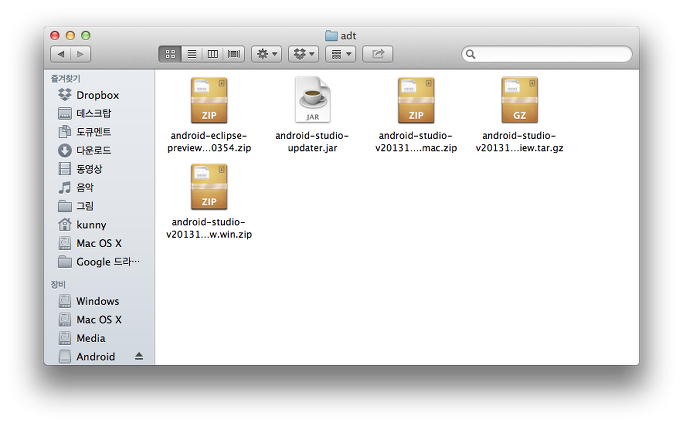Viewport: 683px width, 426px height.
Task: Click the 장비 section header
Action: (58, 284)
